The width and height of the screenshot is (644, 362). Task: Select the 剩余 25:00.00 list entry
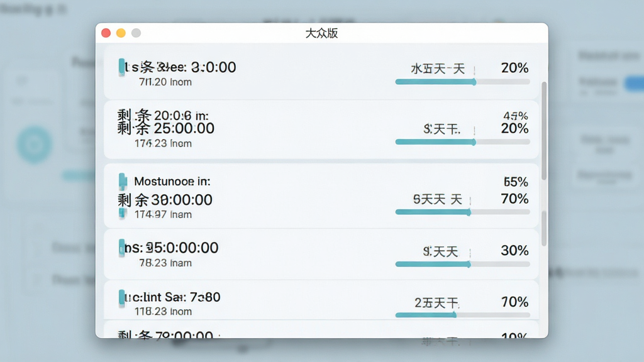click(x=321, y=129)
